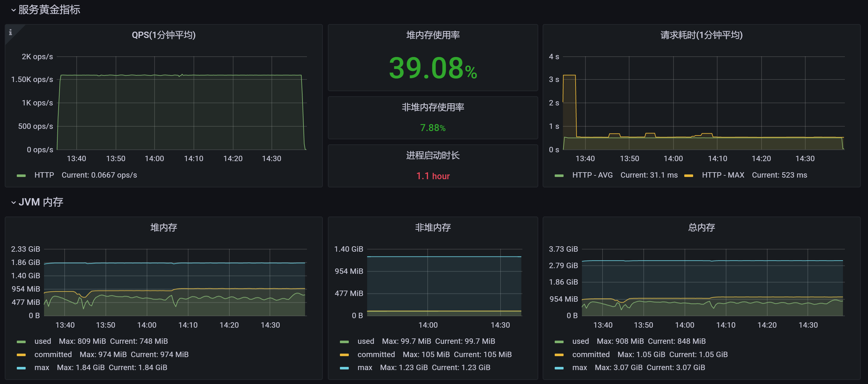The width and height of the screenshot is (868, 384).
Task: Toggle max series in 总内存 legend
Action: [580, 367]
